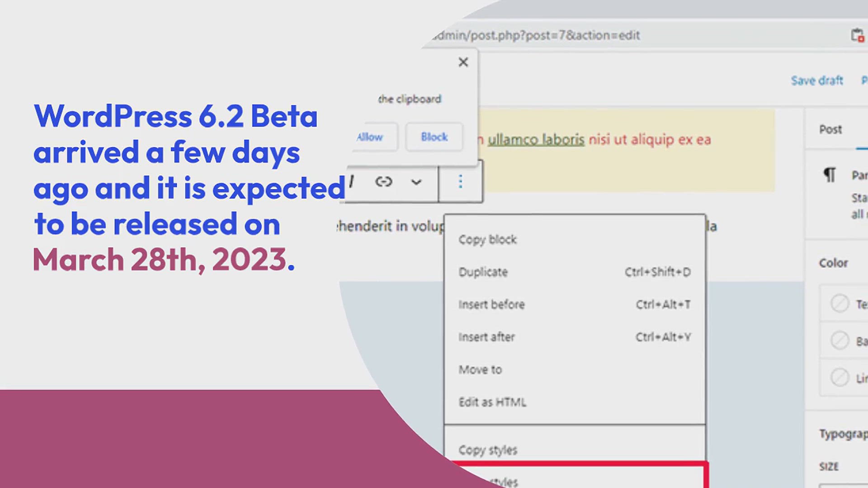
Task: Click the Block button in clipboard prompt
Action: tap(434, 136)
